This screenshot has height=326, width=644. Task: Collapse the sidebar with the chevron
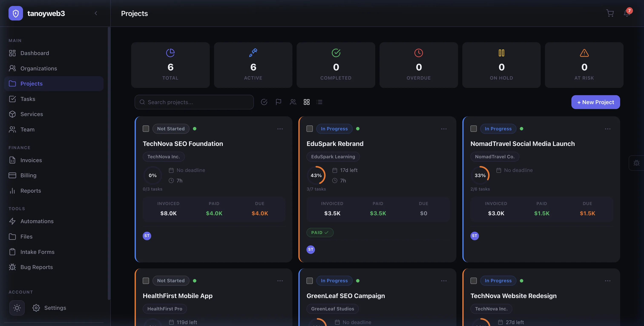tap(96, 13)
